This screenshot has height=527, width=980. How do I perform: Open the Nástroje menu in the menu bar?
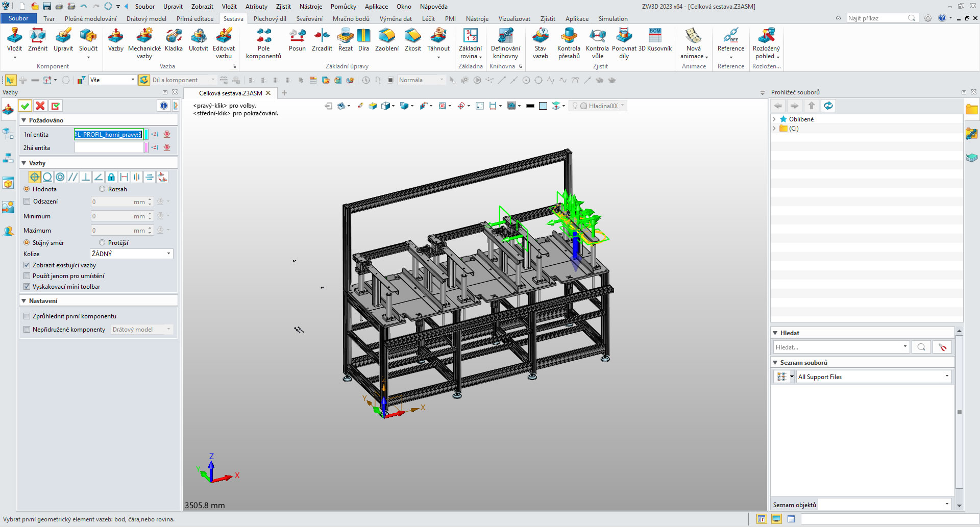tap(310, 7)
